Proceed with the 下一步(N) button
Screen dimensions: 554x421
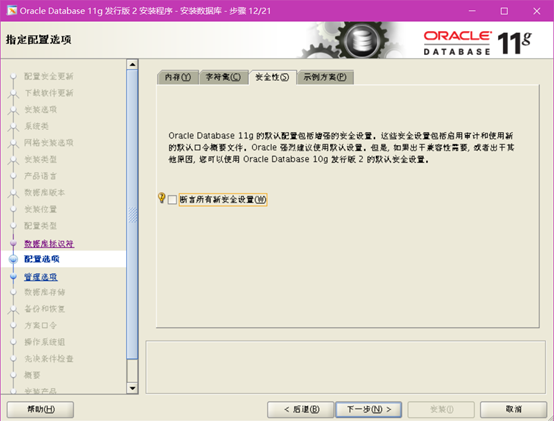point(369,409)
